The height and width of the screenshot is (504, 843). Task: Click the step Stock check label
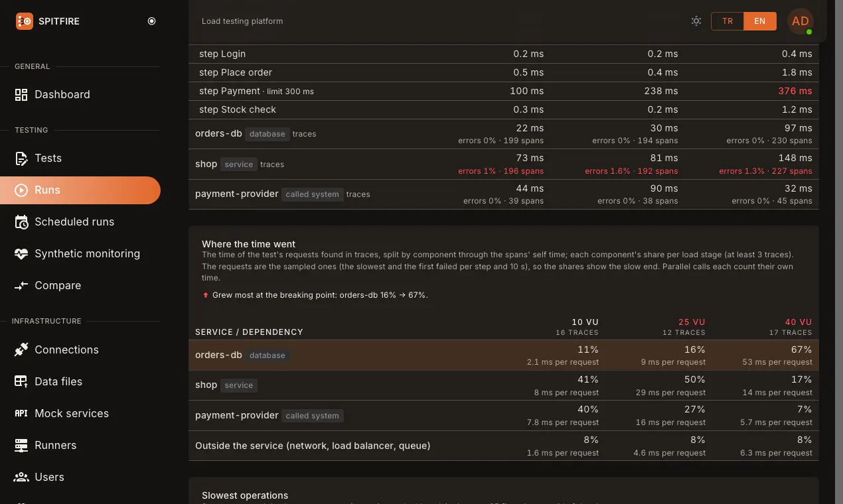point(238,109)
